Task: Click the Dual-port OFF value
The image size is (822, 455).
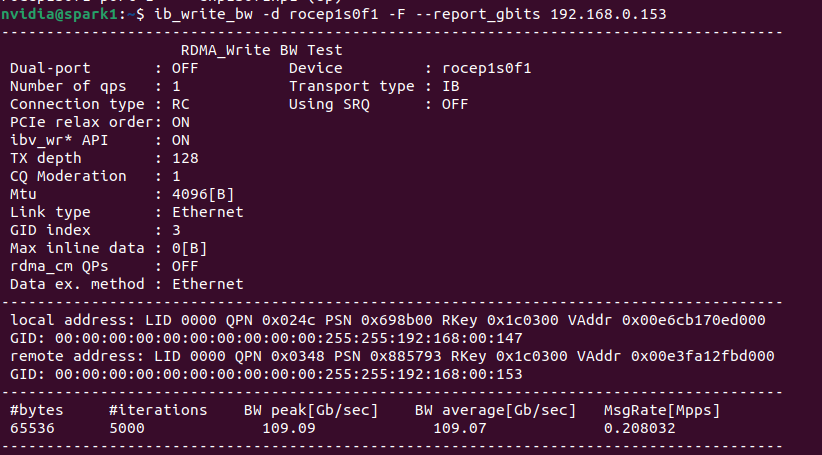Action: pyautogui.click(x=185, y=68)
